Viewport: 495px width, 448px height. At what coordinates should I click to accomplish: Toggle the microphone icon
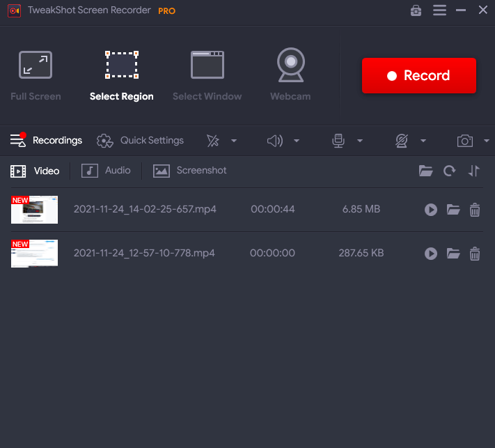pos(338,141)
